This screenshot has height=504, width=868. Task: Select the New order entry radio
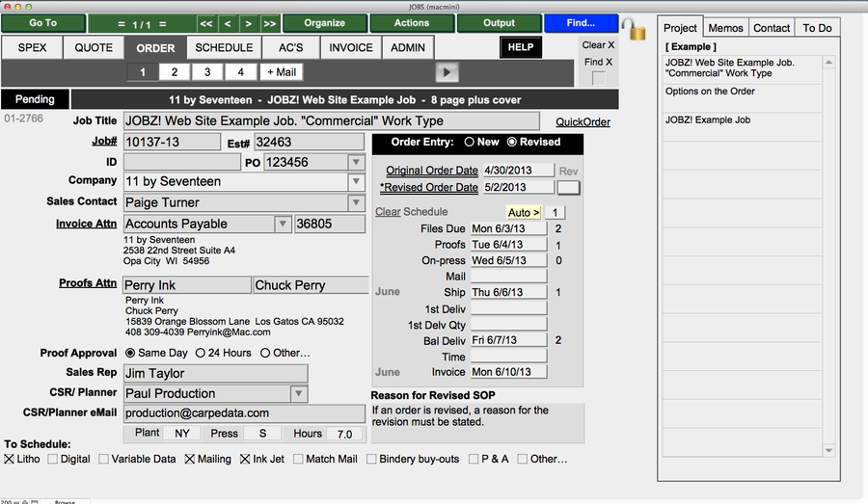pos(470,143)
